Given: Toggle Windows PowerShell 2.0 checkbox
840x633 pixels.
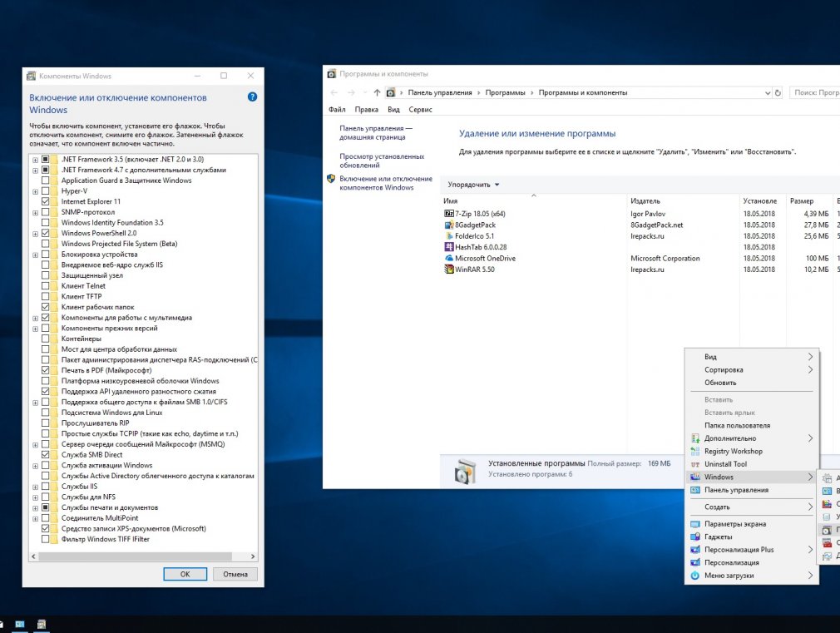Looking at the screenshot, I should (46, 233).
